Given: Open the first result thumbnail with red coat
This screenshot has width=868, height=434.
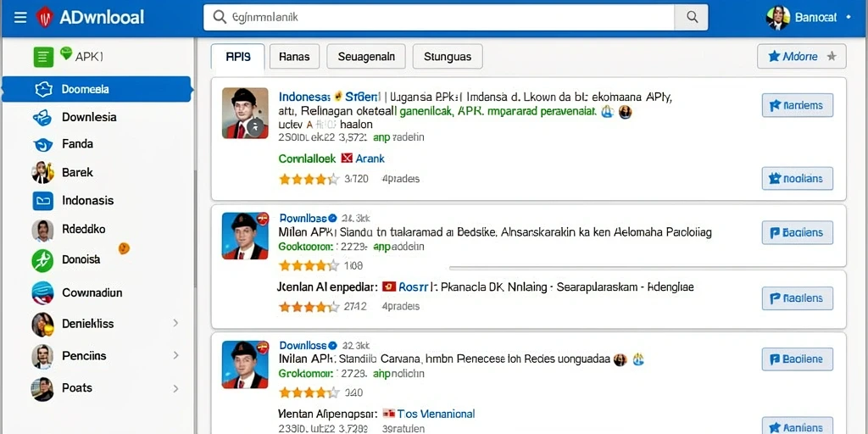Looking at the screenshot, I should coord(245,113).
